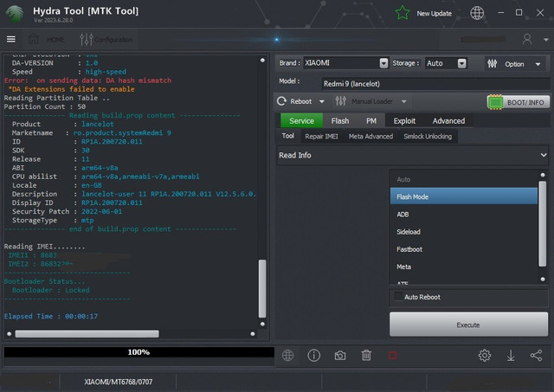The image size is (554, 392).
Task: Click the green chip icon on BOOT/INFO
Action: click(x=495, y=102)
